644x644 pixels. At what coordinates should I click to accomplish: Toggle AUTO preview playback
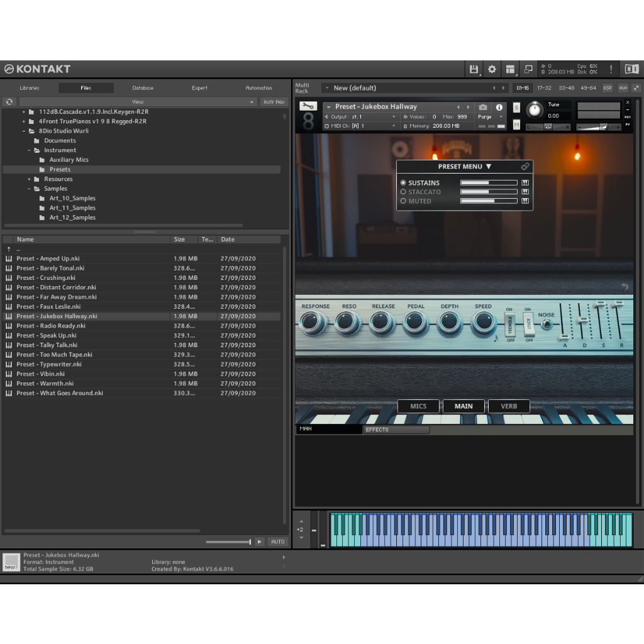(277, 541)
